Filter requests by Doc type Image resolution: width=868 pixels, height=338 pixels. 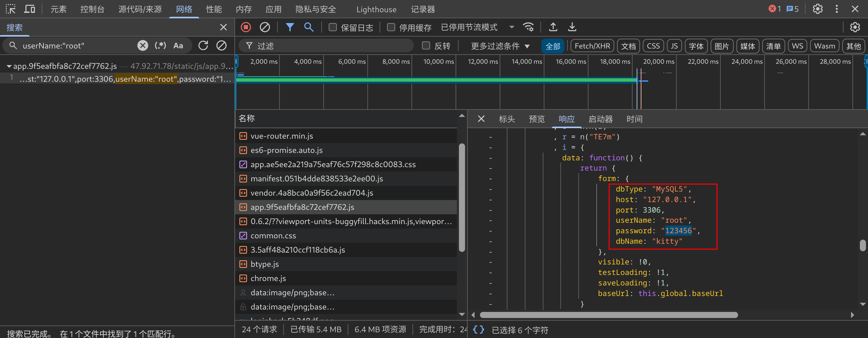[x=628, y=46]
